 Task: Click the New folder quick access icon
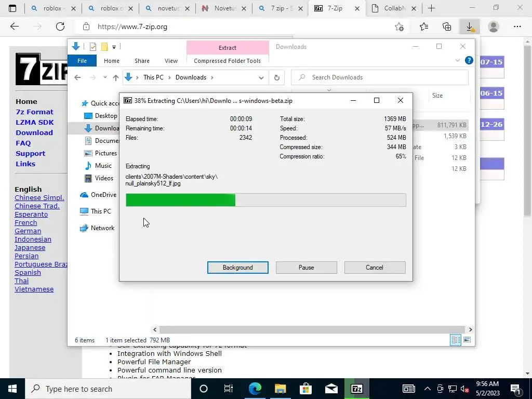pyautogui.click(x=104, y=47)
